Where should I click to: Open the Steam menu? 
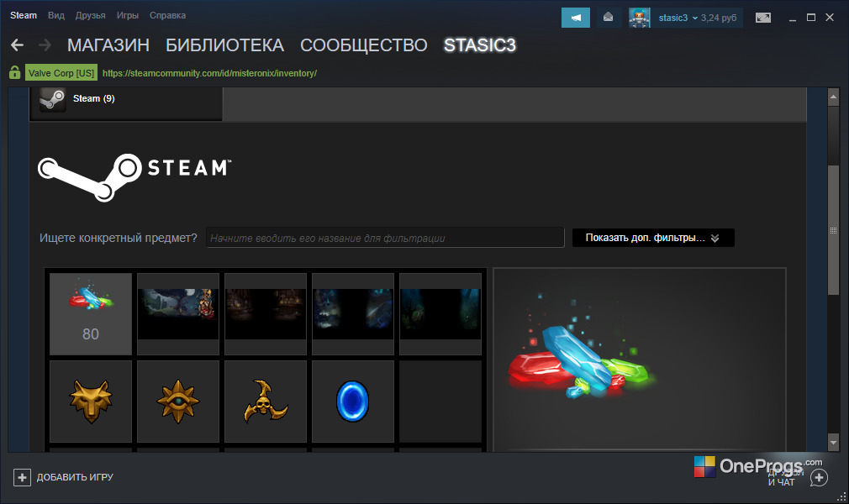pos(24,16)
